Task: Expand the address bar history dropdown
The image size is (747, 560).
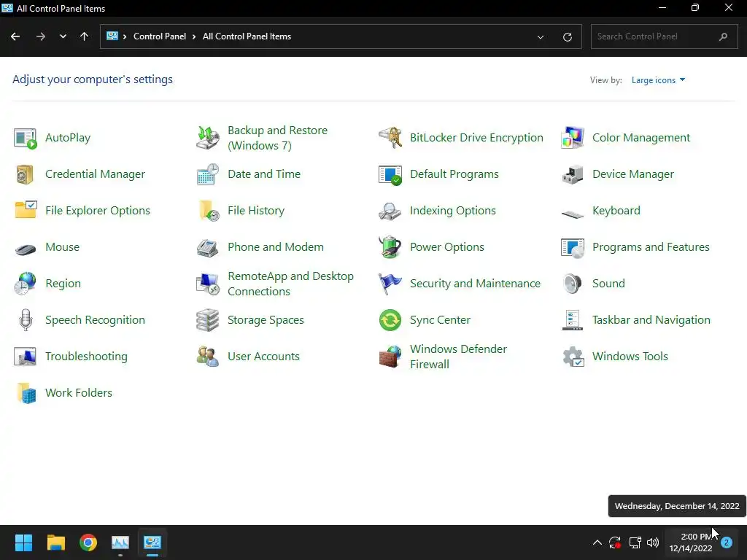Action: (541, 36)
